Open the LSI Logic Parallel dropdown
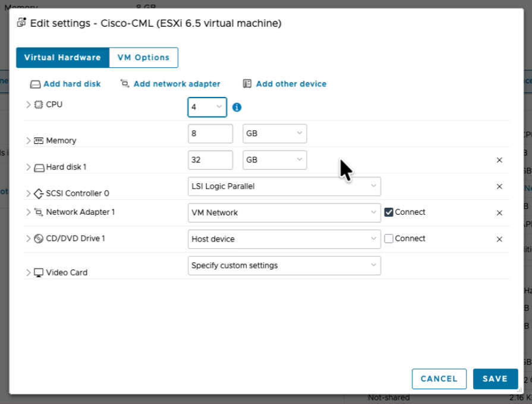The height and width of the screenshot is (404, 532). click(x=284, y=186)
